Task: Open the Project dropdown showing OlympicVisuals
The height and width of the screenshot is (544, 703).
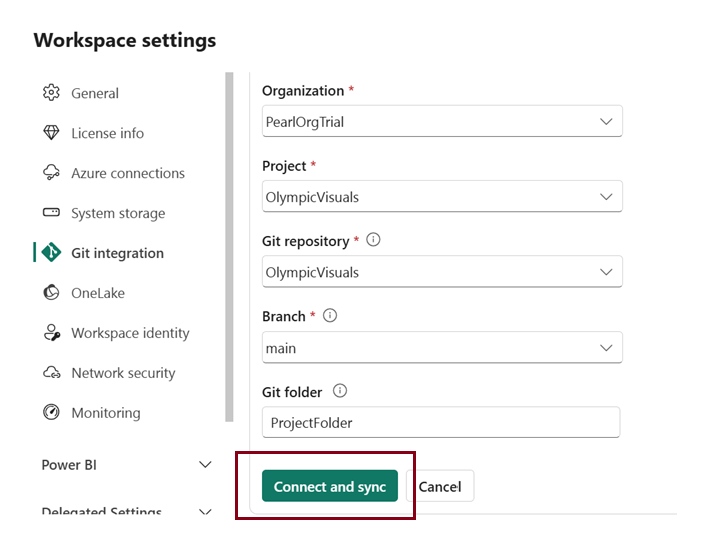Action: click(441, 197)
